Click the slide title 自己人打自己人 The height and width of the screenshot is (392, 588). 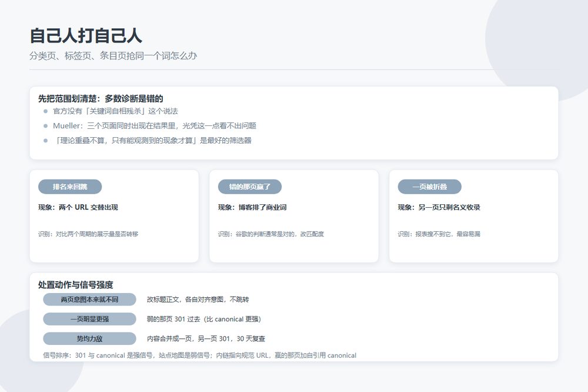click(86, 36)
